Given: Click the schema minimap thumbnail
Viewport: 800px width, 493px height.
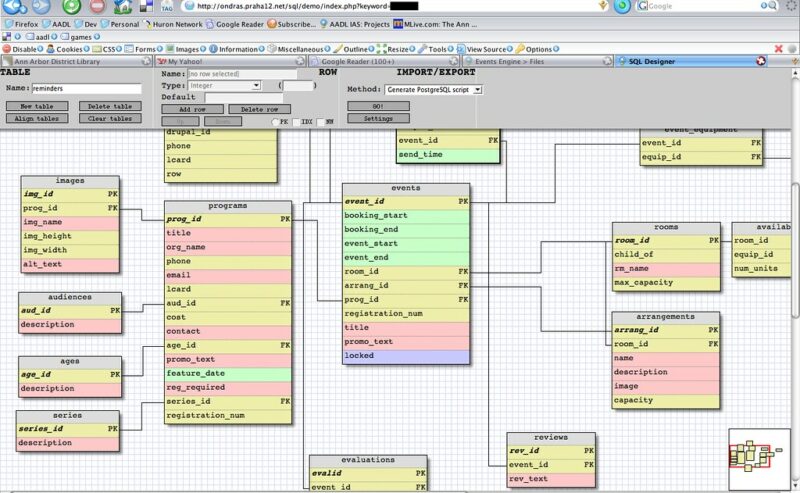Looking at the screenshot, I should point(759,459).
